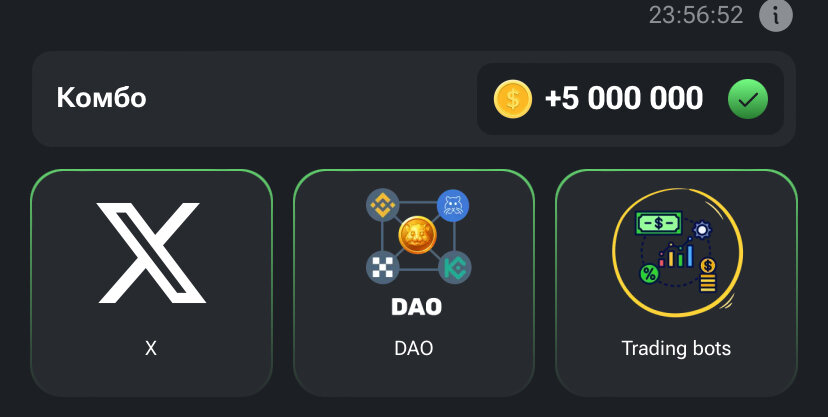Tap the golden hamster coin at DAO center

click(x=417, y=235)
